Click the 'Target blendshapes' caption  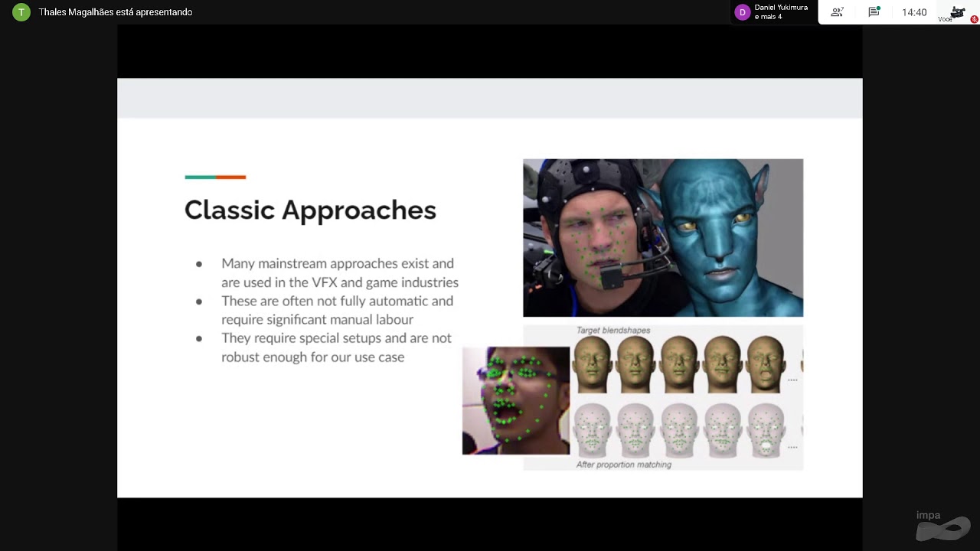[x=613, y=331]
